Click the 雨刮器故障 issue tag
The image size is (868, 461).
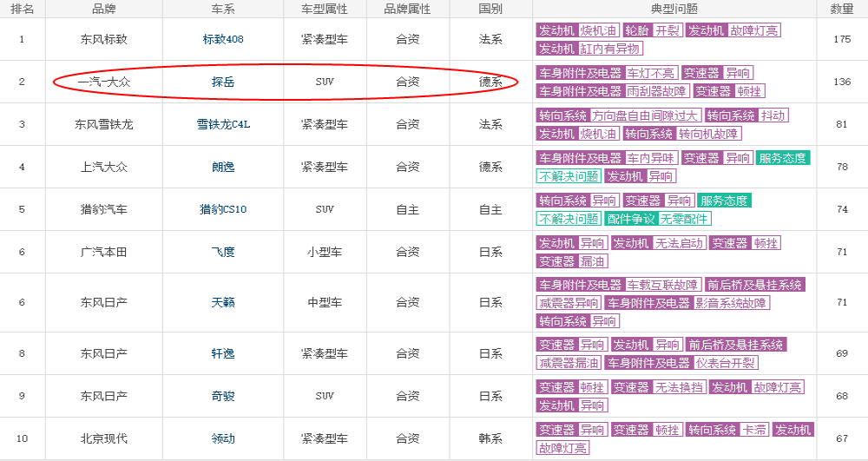tap(656, 91)
